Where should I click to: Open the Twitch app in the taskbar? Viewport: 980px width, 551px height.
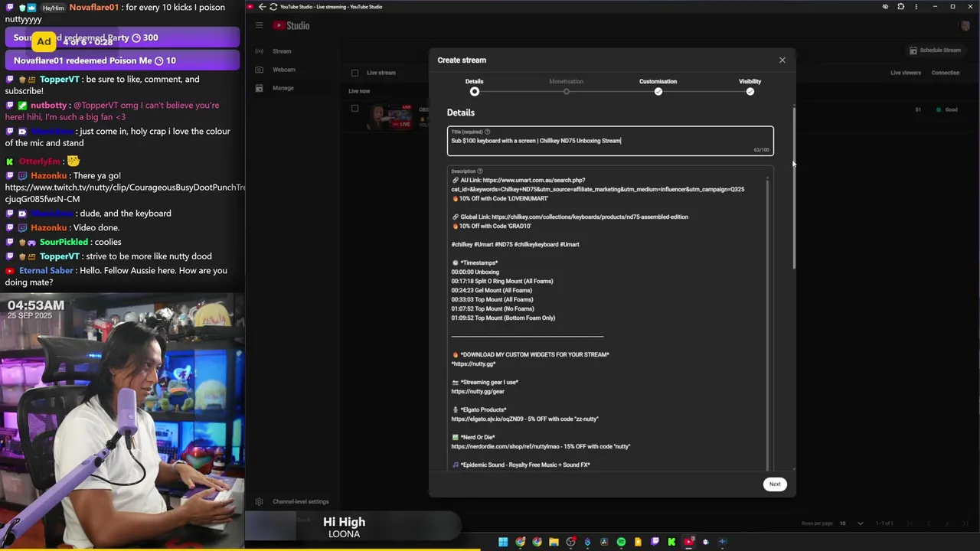(x=655, y=542)
